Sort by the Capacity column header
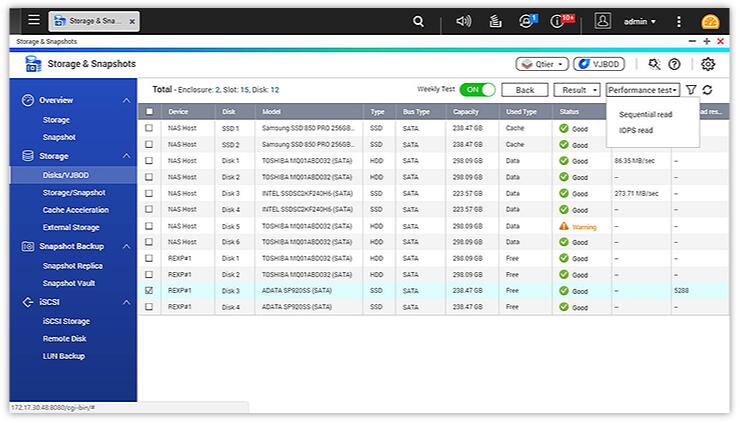Viewport: 740px width, 423px height. coord(465,112)
